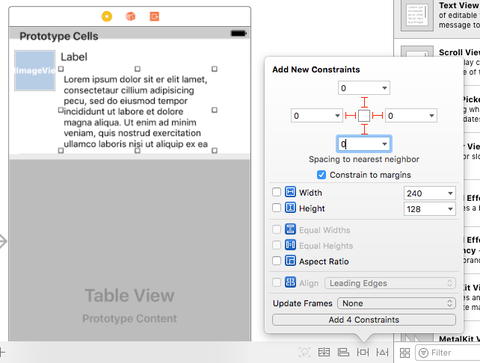Click the library Filter search field
Viewport: 480px width, 363px height.
(x=448, y=353)
